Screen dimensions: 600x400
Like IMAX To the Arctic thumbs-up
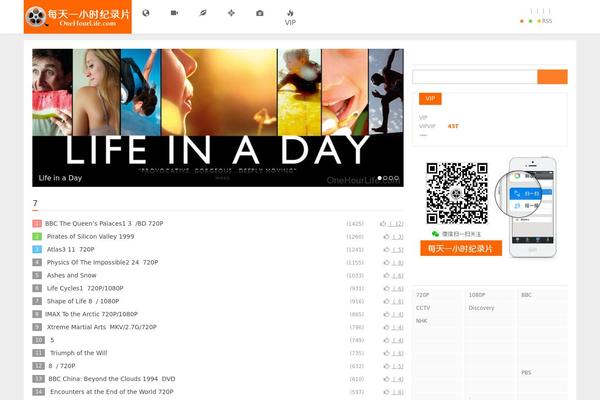coord(386,314)
